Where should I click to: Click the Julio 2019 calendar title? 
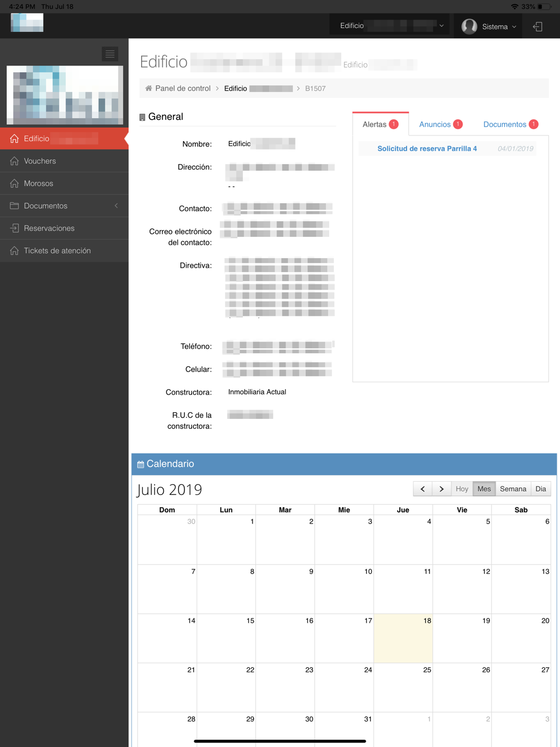click(x=169, y=489)
